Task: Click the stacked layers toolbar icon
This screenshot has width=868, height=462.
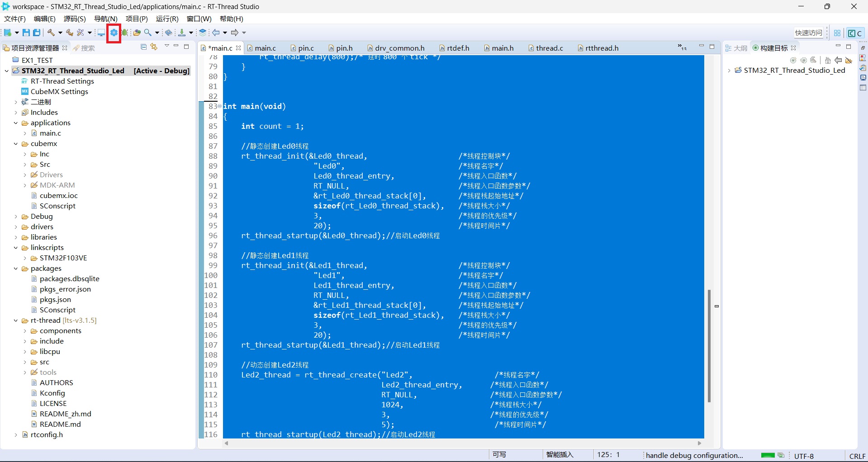Action: 203,33
